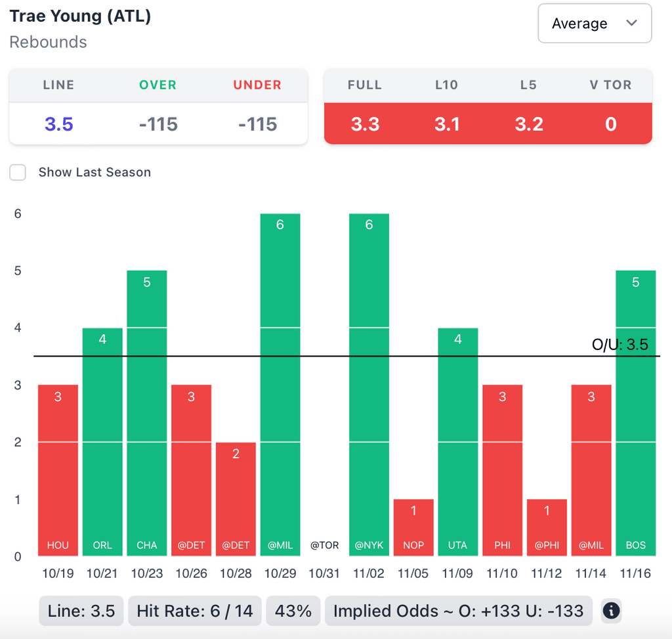Click the @PHI bar for 11/12
This screenshot has width=672, height=639.
(x=547, y=527)
